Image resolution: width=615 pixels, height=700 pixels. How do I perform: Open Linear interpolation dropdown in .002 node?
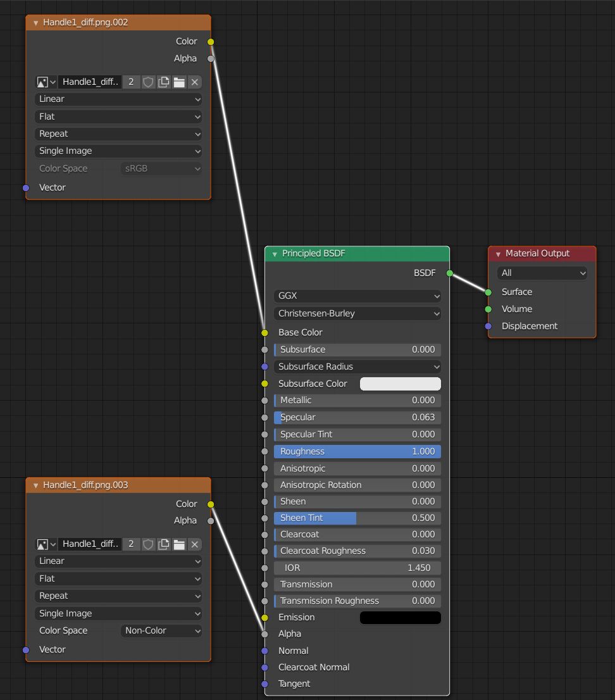point(118,99)
